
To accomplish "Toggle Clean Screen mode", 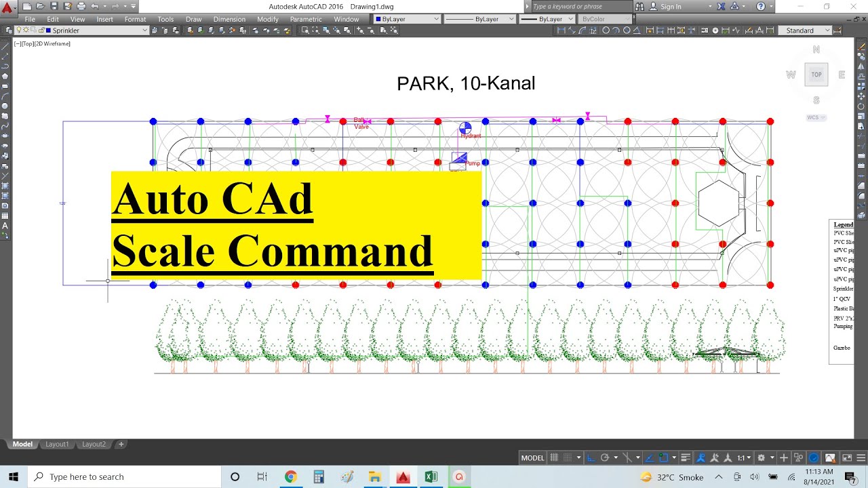I will coord(846,457).
